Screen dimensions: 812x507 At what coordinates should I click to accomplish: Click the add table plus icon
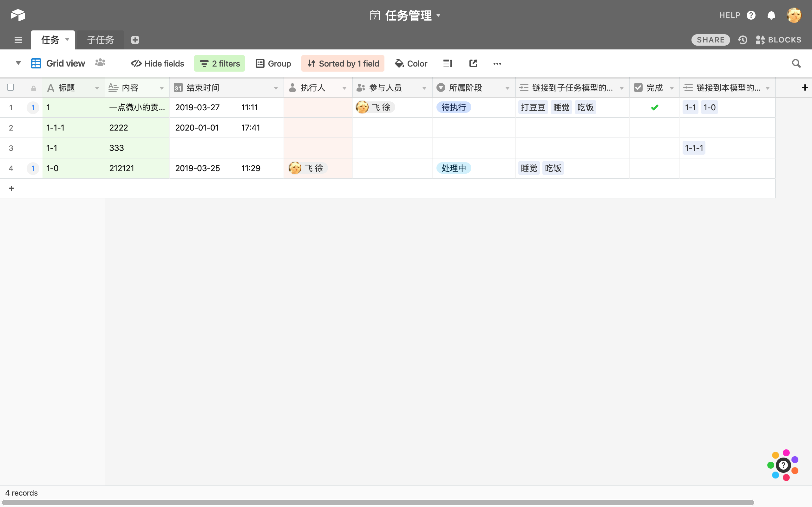[x=135, y=40]
